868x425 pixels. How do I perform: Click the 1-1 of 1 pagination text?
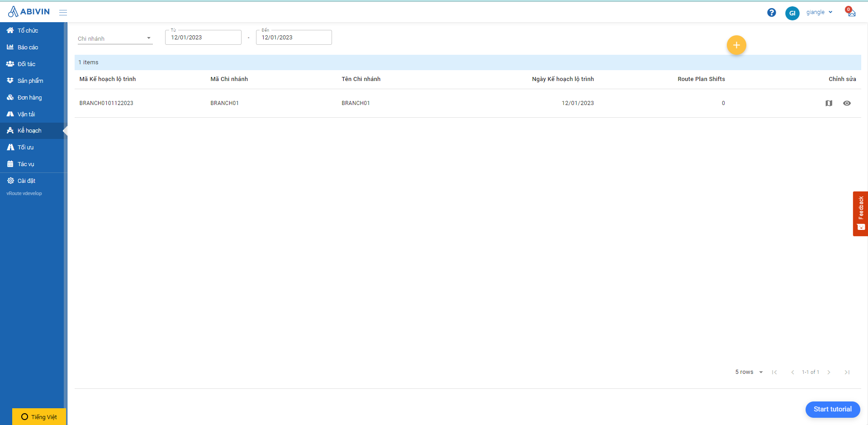point(811,372)
